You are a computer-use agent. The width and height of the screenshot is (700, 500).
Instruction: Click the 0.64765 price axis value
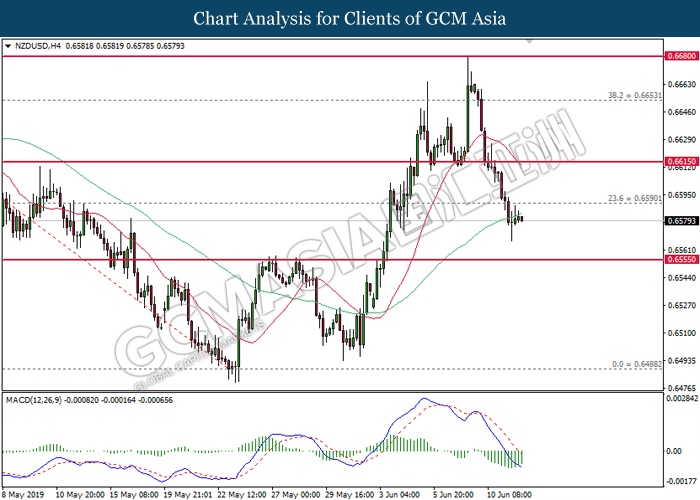coord(682,388)
